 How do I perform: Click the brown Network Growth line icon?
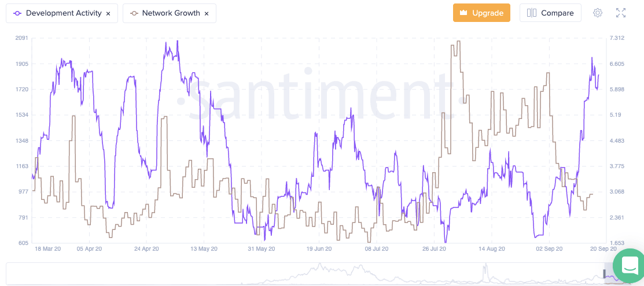tap(134, 13)
